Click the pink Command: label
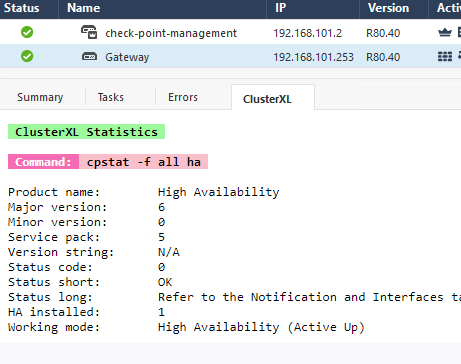The height and width of the screenshot is (364, 461). click(x=43, y=162)
